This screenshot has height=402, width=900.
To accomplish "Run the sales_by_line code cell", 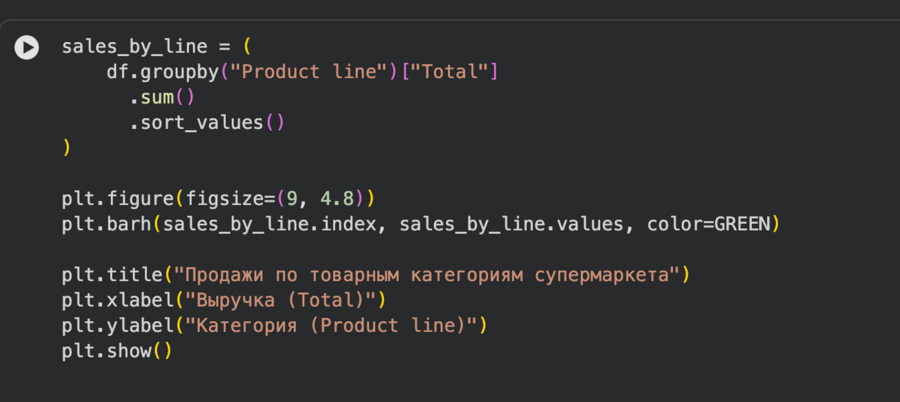I will [27, 47].
